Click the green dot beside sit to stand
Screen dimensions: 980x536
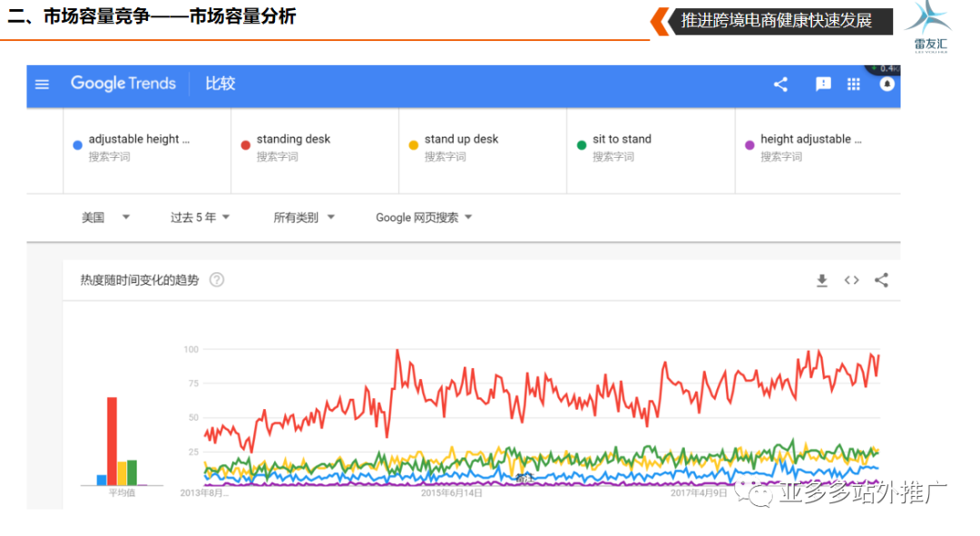click(x=582, y=145)
